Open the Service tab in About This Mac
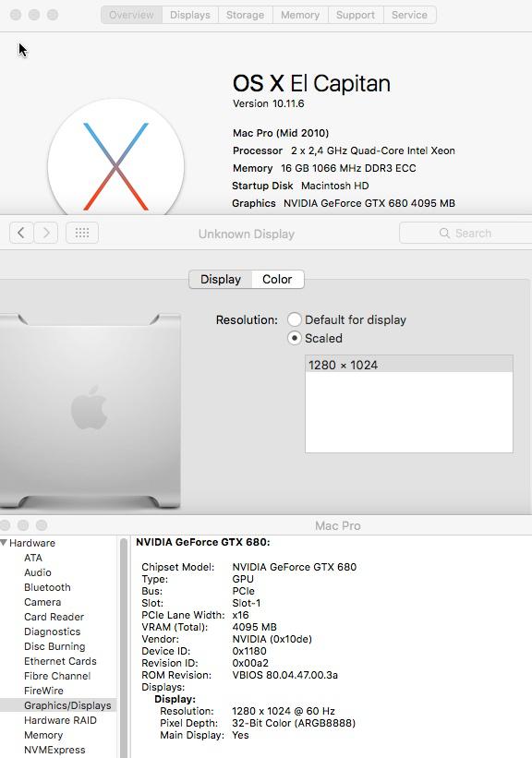This screenshot has height=758, width=532. click(410, 15)
